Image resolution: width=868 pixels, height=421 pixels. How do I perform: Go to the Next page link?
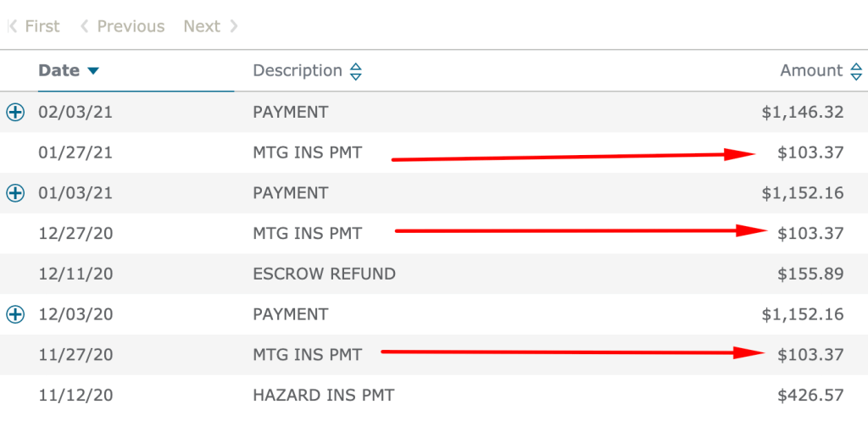(202, 26)
